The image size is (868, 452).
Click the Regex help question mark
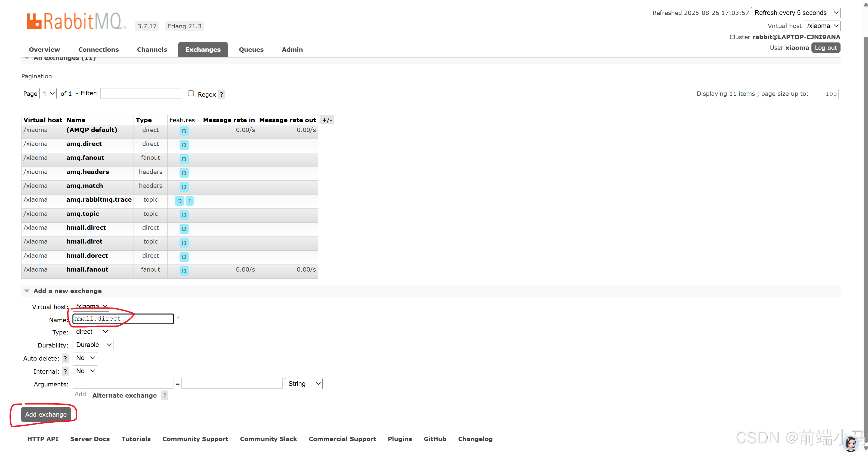coord(221,94)
